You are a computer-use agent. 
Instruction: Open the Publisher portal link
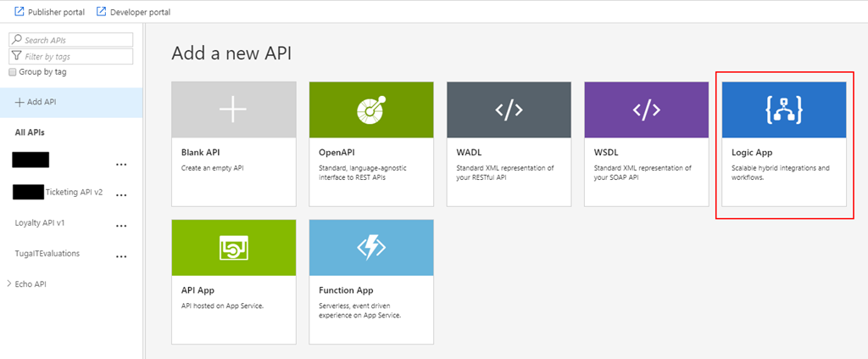tap(56, 12)
